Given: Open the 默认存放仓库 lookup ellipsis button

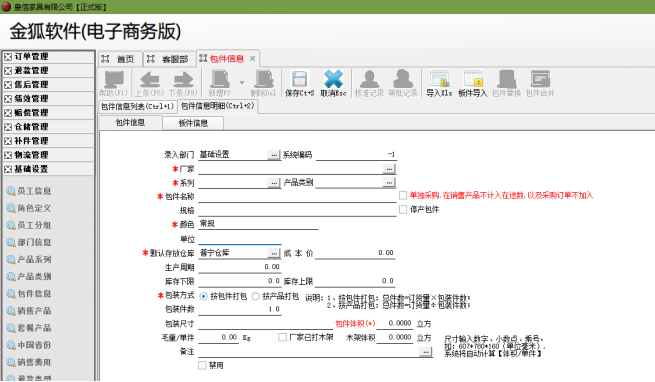Looking at the screenshot, I should pyautogui.click(x=274, y=253).
